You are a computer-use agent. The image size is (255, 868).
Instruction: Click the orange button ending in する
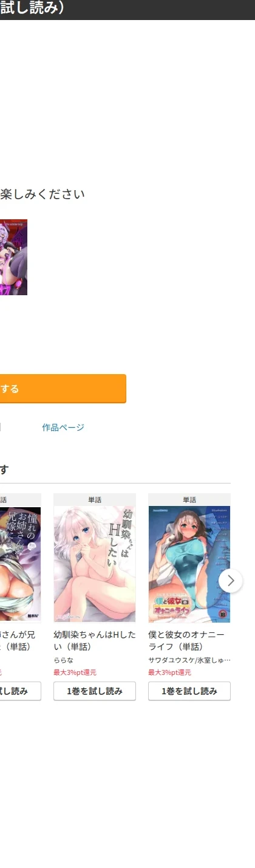point(63,389)
